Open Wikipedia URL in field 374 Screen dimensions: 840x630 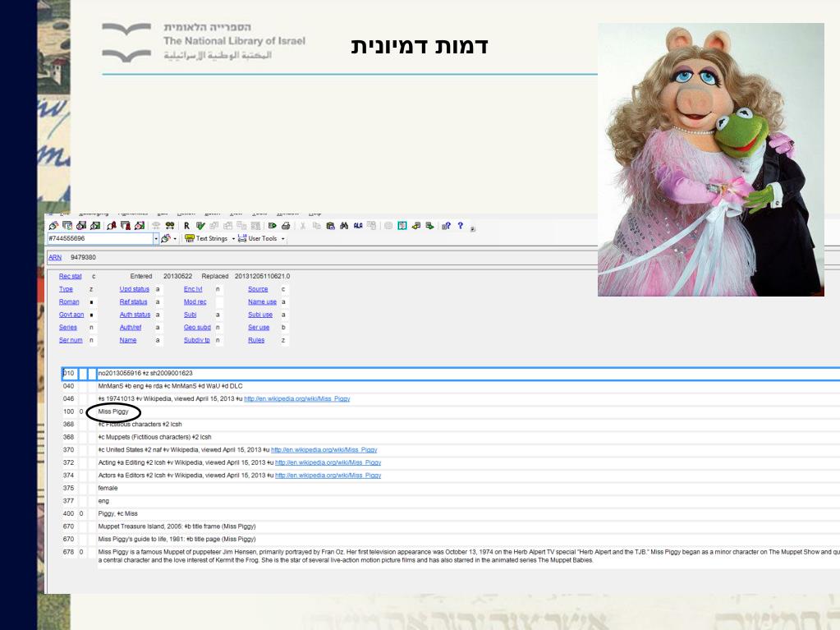click(x=328, y=476)
